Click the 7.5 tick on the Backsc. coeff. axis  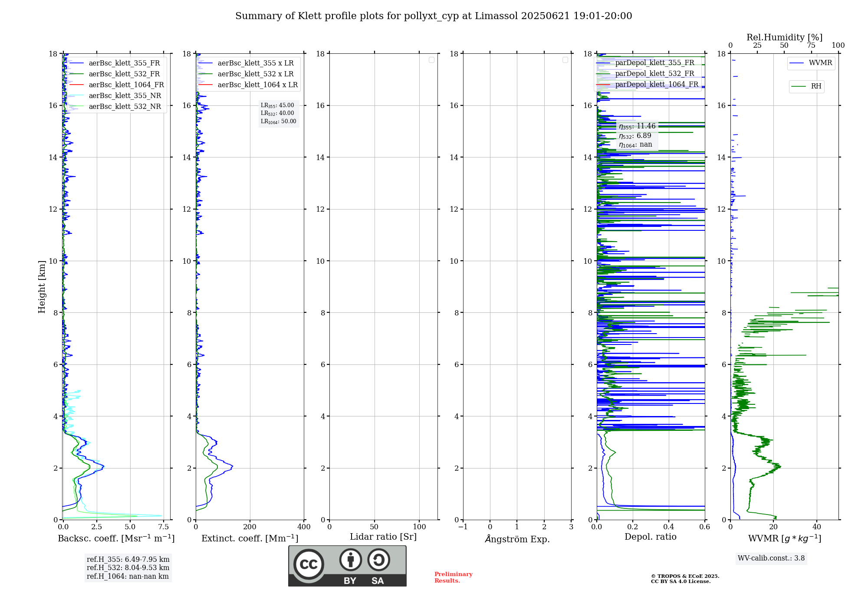[164, 527]
